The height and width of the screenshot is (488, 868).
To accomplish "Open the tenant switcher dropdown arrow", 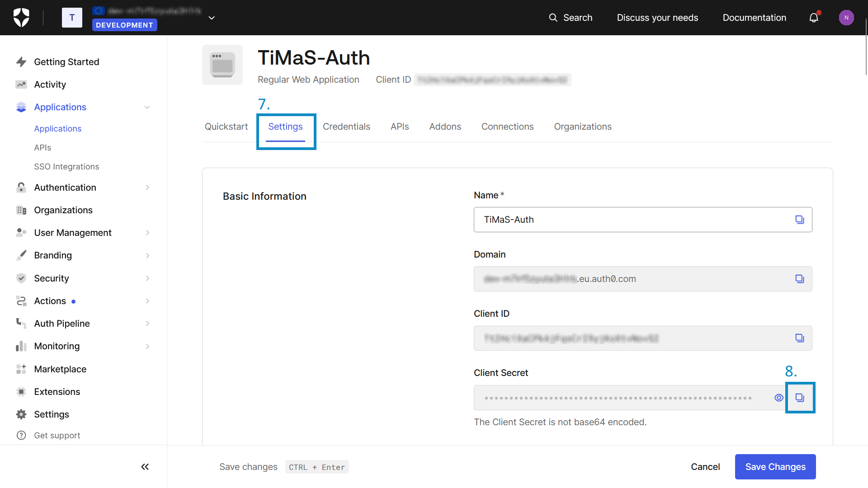I will coord(212,18).
